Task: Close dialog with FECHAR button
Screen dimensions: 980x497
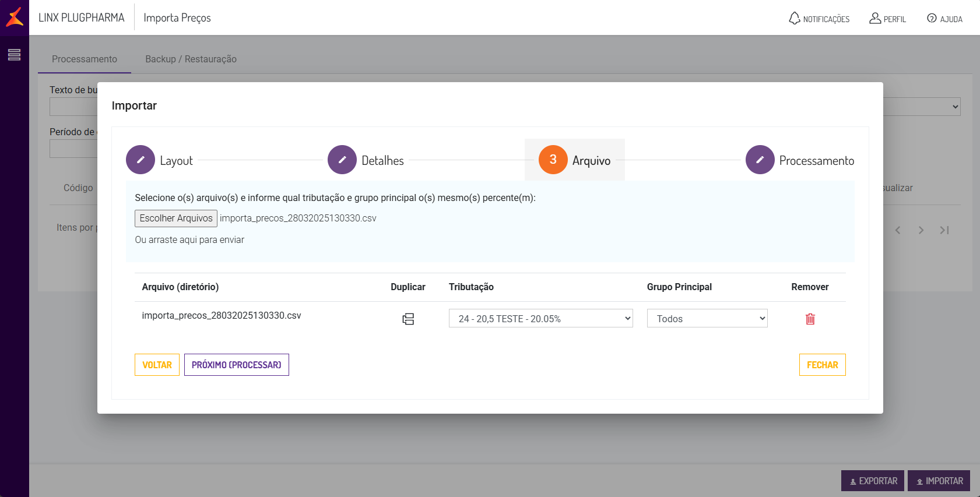Action: click(822, 365)
